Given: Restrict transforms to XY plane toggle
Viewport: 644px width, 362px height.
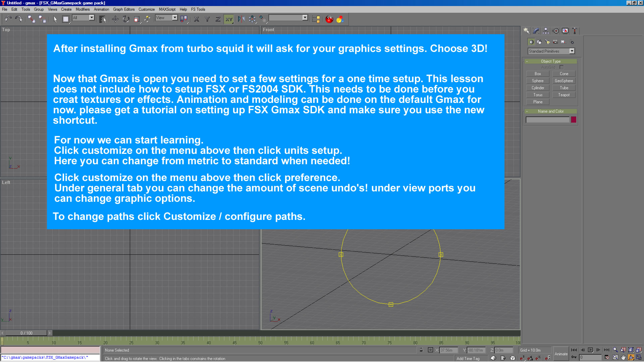Looking at the screenshot, I should (229, 19).
